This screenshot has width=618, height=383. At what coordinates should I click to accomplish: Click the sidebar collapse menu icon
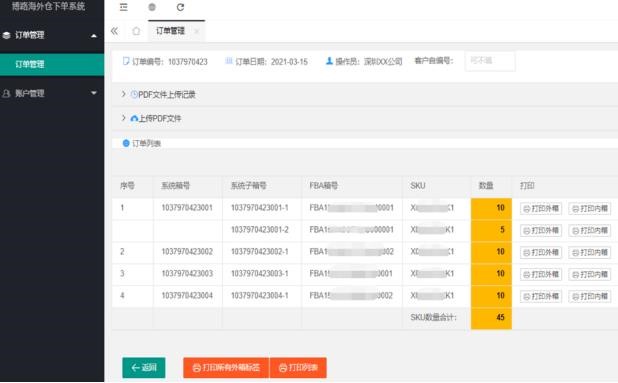coord(124,7)
